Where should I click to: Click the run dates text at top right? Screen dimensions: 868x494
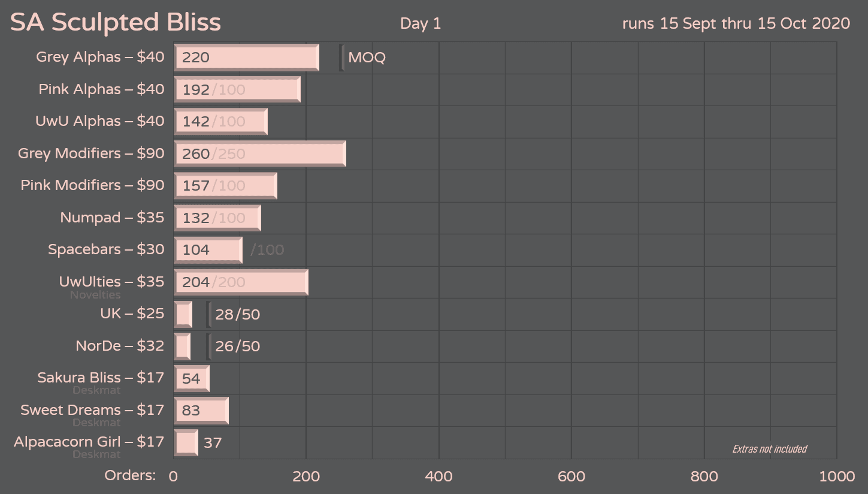click(736, 23)
